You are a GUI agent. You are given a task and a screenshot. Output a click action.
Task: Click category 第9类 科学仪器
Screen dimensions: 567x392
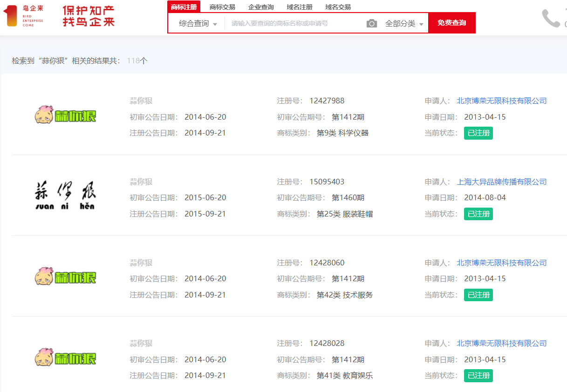pyautogui.click(x=342, y=133)
